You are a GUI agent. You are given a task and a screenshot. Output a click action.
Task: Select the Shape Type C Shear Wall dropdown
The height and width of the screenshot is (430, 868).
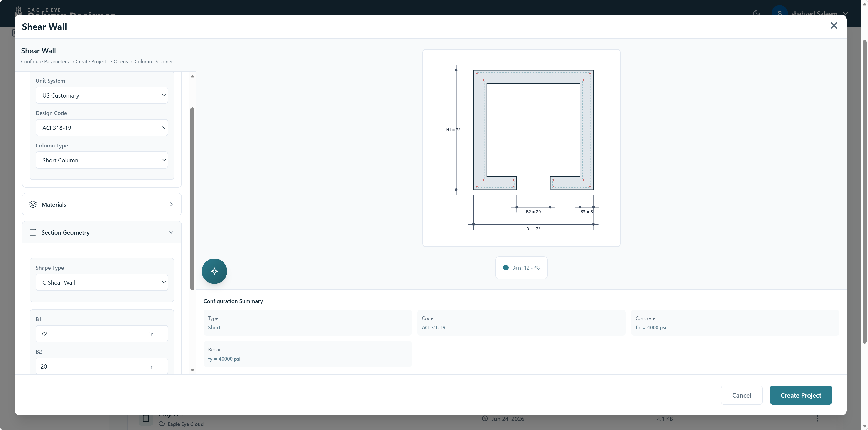coord(102,282)
